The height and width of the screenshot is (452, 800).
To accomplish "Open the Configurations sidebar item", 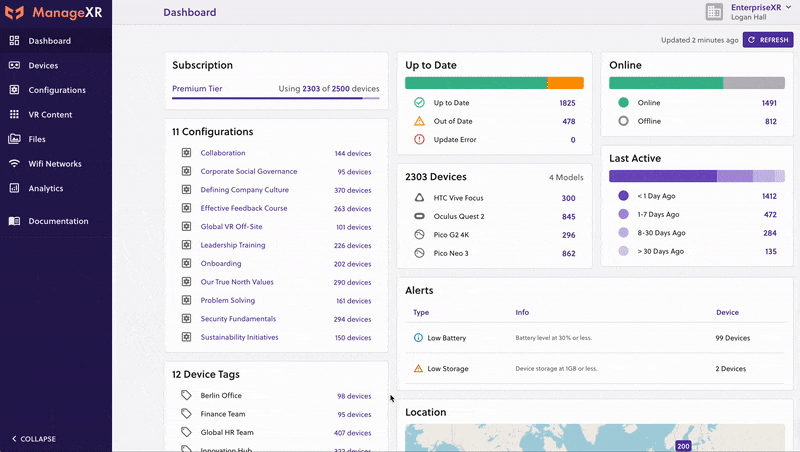I will (56, 90).
